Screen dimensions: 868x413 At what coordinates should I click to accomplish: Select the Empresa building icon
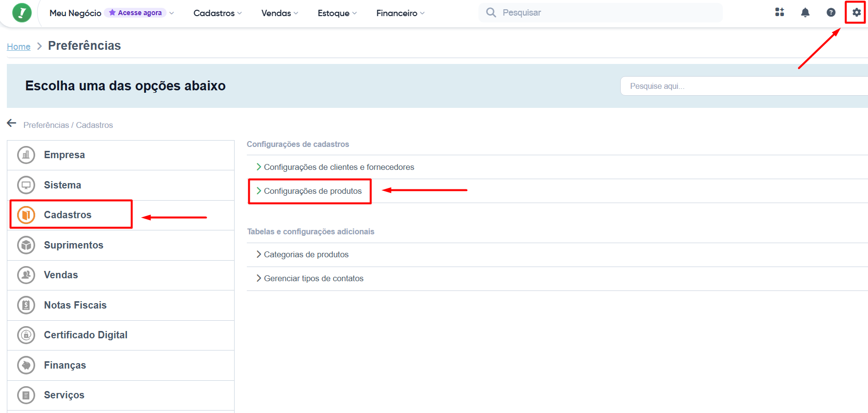(x=26, y=155)
